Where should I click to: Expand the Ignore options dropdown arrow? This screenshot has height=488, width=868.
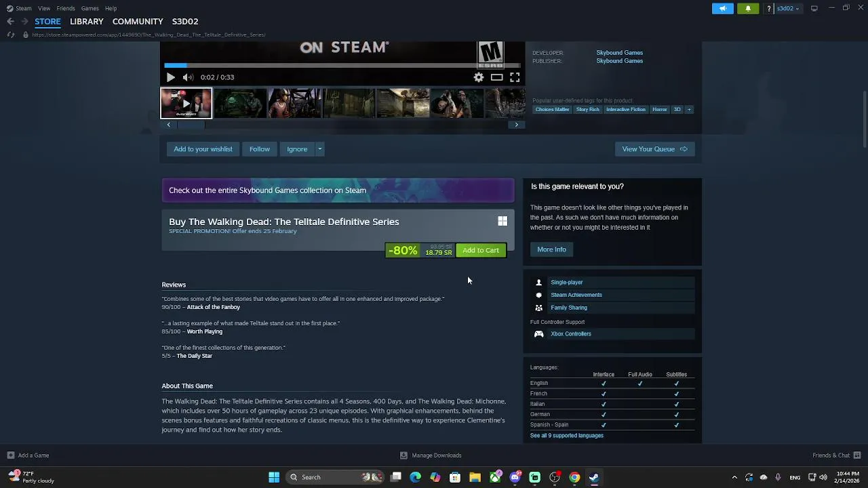319,149
